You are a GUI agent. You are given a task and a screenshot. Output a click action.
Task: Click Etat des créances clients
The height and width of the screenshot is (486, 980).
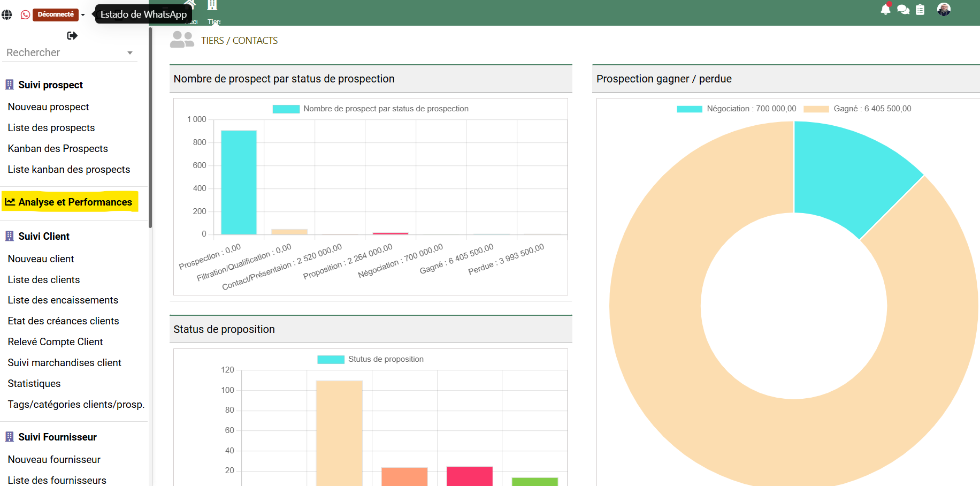click(63, 321)
